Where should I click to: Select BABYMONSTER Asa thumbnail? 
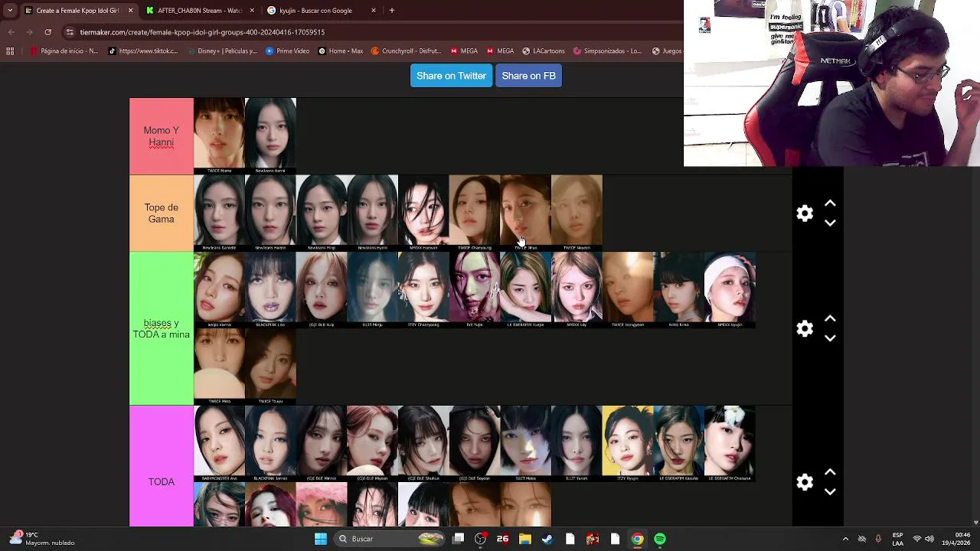click(x=219, y=444)
